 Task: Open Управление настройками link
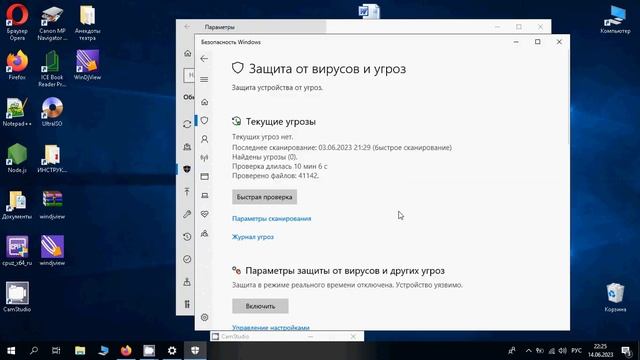(x=271, y=327)
